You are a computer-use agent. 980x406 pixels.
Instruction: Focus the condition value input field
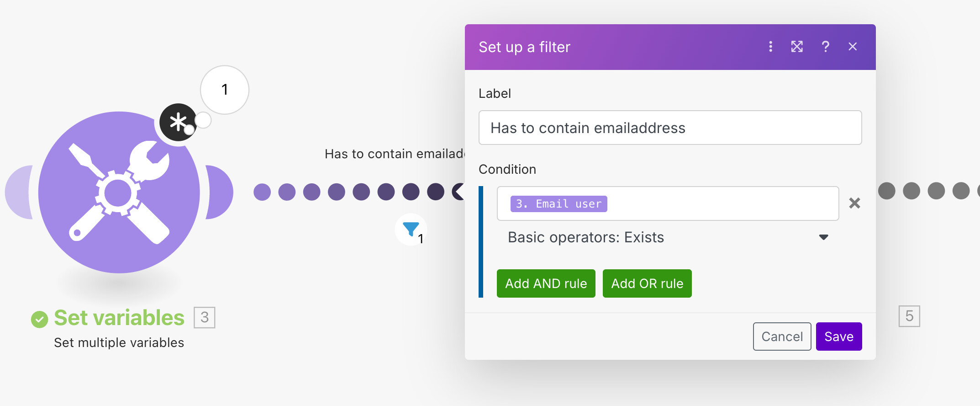[722, 203]
